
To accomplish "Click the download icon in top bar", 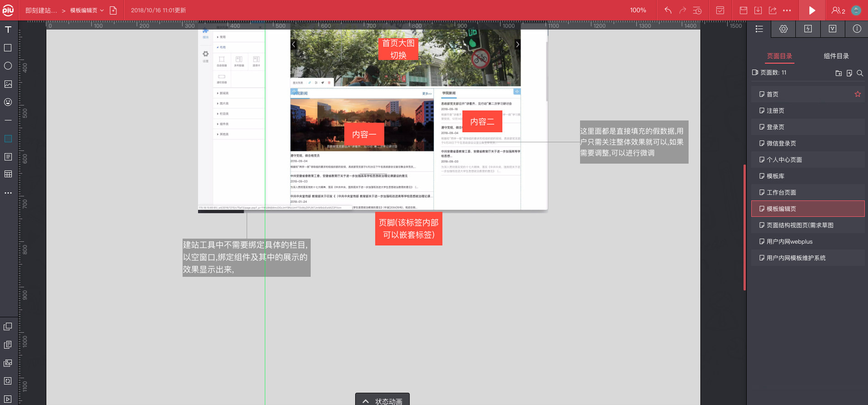I will point(758,10).
